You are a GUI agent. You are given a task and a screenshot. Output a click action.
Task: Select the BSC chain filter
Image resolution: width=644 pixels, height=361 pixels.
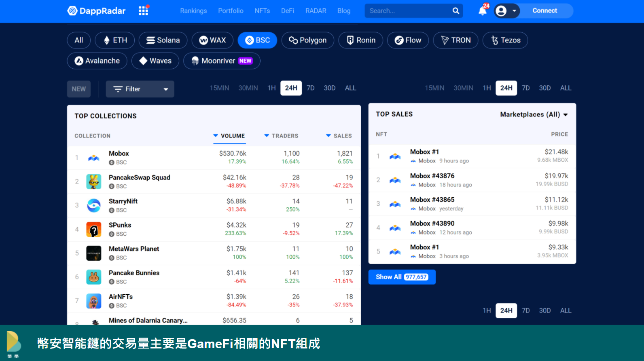257,40
